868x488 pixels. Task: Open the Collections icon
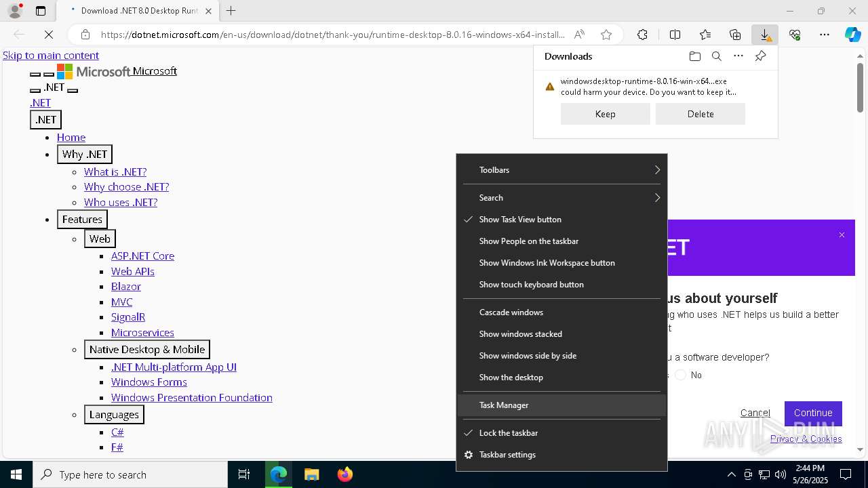[735, 35]
